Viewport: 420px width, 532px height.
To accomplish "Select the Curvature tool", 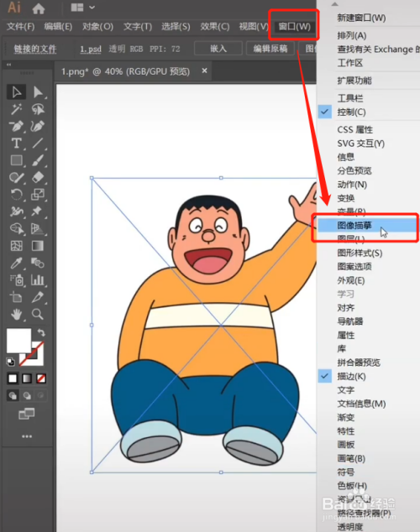I will (x=38, y=126).
